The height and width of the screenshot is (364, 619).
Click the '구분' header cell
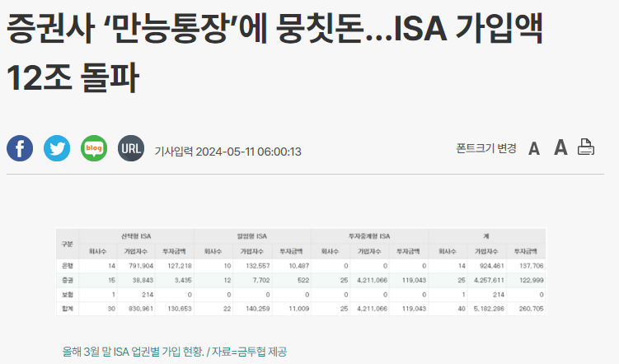67,244
